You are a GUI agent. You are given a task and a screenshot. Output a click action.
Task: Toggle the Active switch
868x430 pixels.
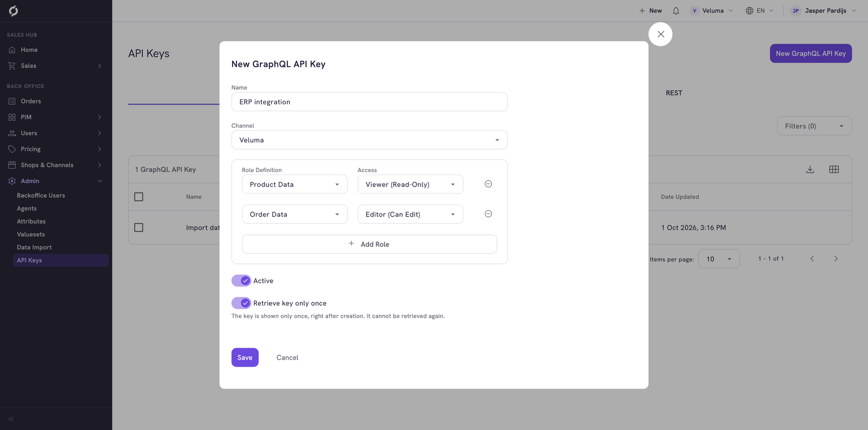pyautogui.click(x=241, y=281)
